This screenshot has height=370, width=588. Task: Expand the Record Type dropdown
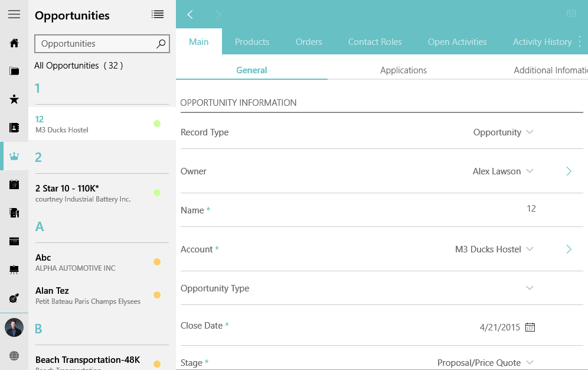tap(530, 132)
